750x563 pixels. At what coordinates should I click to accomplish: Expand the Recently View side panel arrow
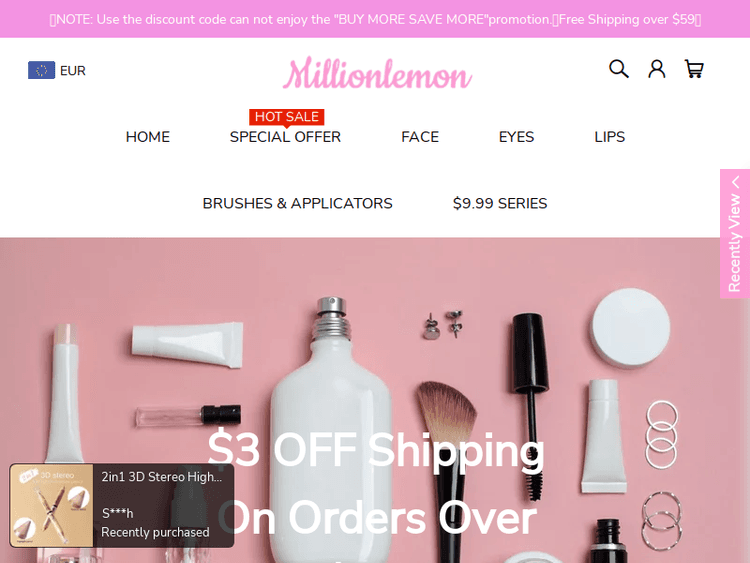pos(736,182)
